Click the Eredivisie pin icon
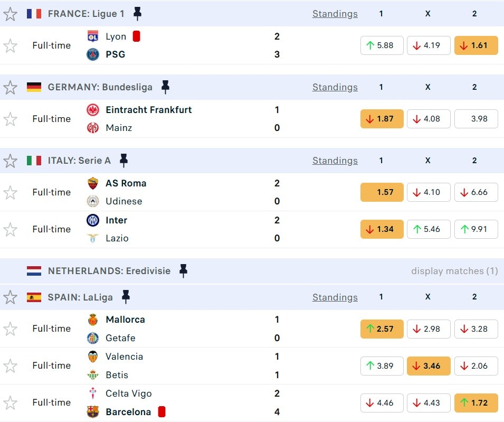The image size is (504, 422). point(183,271)
